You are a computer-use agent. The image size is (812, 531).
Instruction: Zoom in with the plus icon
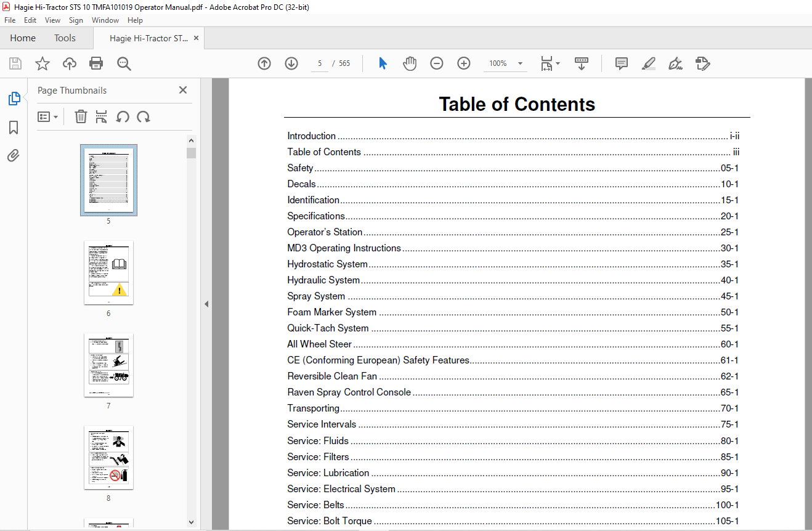(x=464, y=63)
